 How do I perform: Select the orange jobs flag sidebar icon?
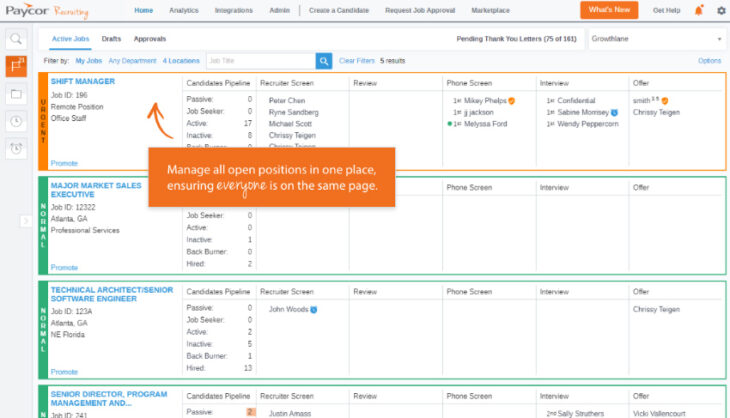(16, 66)
